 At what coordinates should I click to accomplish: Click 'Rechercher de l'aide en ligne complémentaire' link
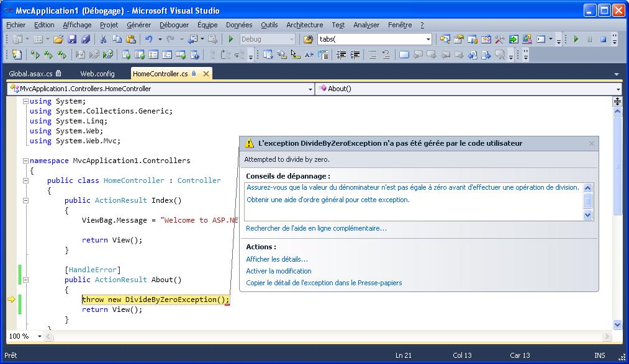coord(316,228)
